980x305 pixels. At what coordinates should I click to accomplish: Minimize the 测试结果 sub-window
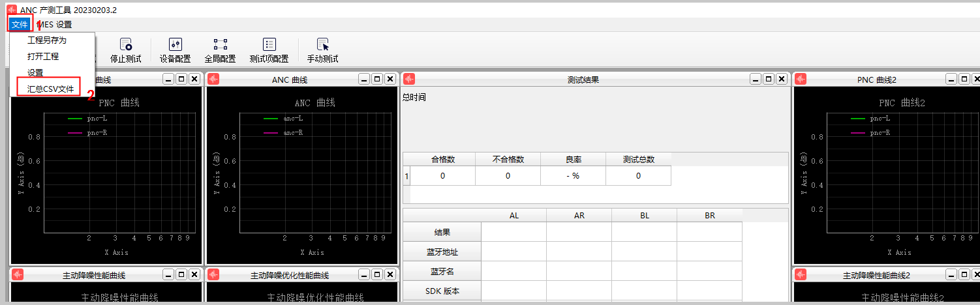(756, 79)
